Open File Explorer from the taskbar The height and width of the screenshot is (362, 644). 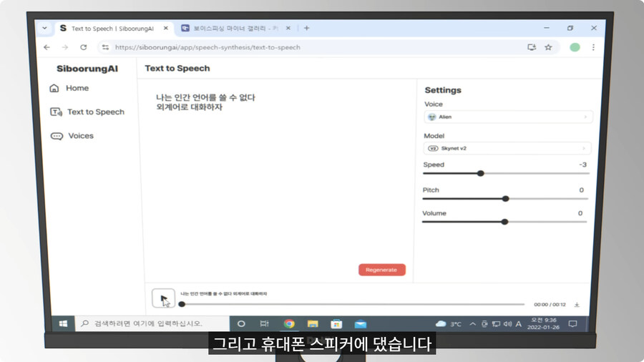[313, 324]
